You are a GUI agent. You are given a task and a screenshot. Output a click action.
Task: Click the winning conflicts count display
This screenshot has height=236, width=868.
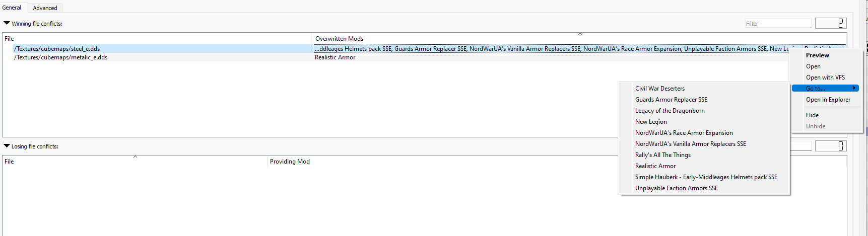(830, 23)
